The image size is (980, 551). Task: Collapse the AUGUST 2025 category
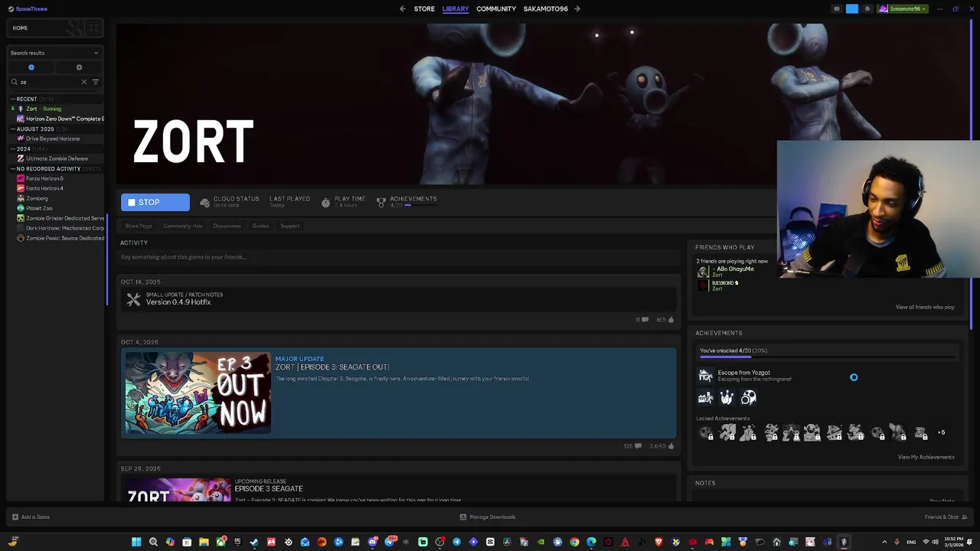pos(13,129)
